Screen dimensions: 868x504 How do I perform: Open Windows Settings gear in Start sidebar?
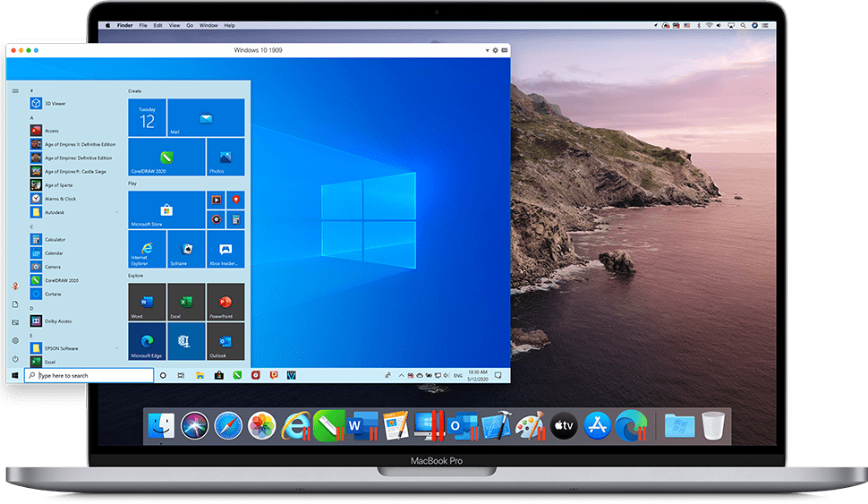click(x=15, y=340)
